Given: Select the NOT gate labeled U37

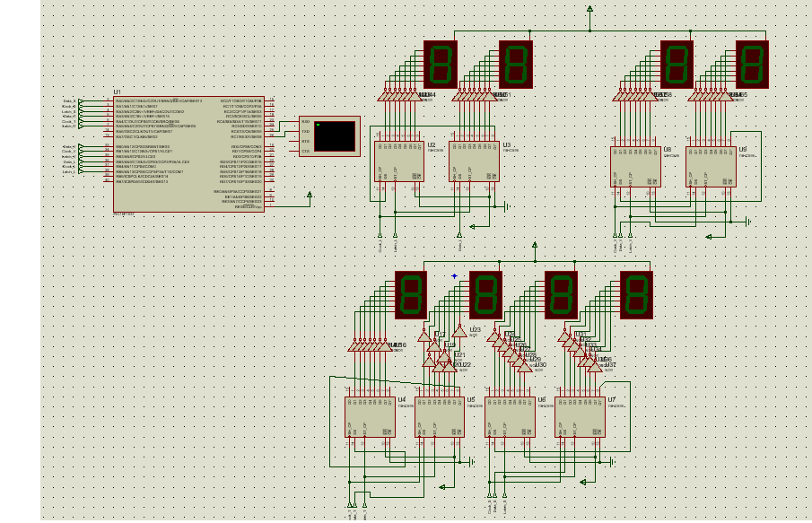Looking at the screenshot, I should point(595,367).
